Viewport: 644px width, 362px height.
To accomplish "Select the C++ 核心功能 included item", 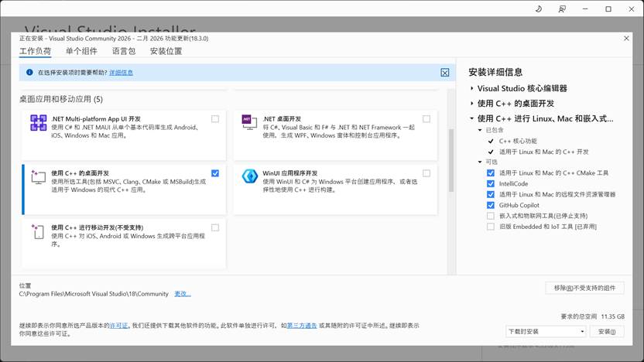I will [518, 141].
